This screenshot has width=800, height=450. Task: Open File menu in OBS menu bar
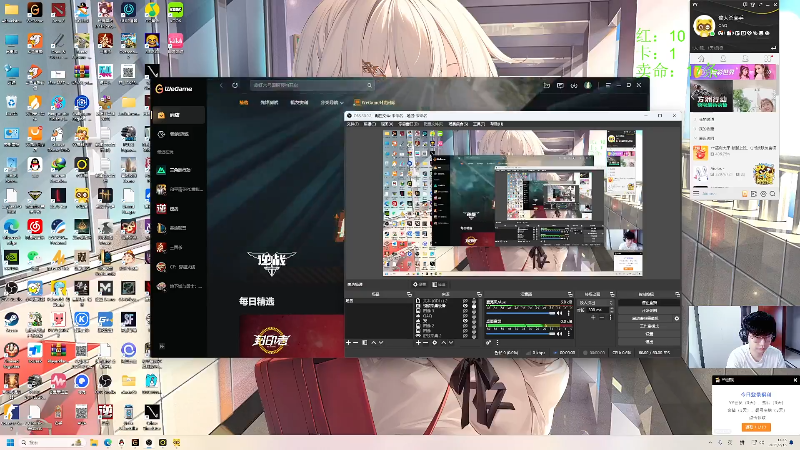pos(352,123)
